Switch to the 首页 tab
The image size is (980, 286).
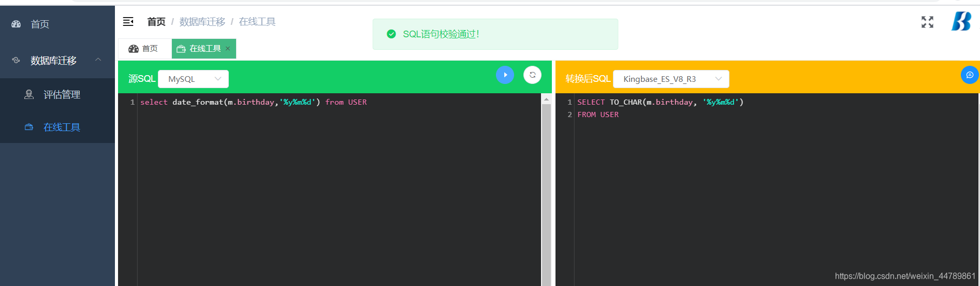tap(145, 49)
